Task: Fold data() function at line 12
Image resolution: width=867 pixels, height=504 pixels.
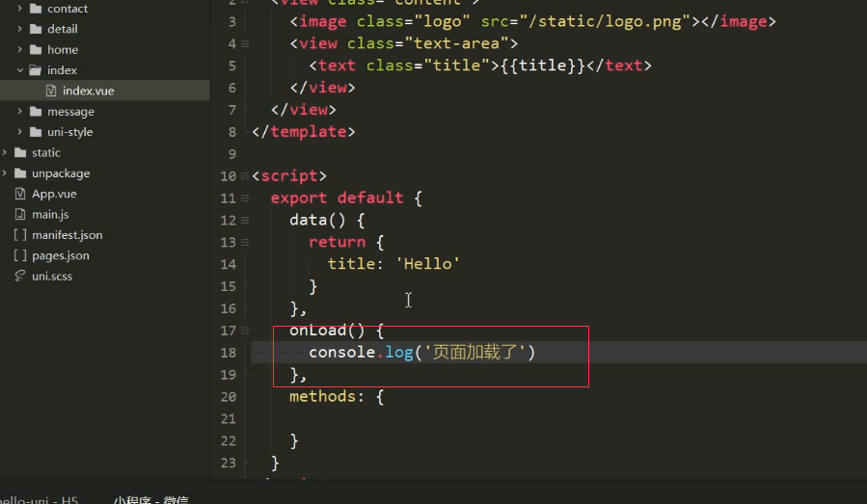Action: pos(244,220)
